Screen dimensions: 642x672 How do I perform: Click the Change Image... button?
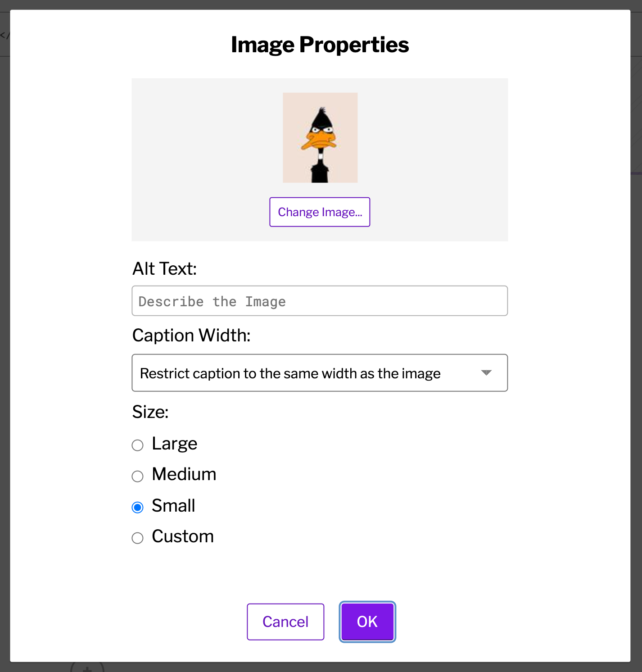tap(320, 212)
